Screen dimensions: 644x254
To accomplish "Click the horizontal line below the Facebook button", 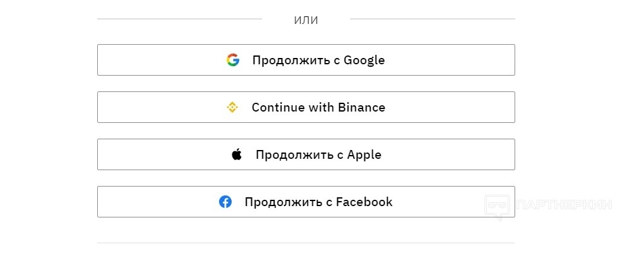I will coord(306,243).
